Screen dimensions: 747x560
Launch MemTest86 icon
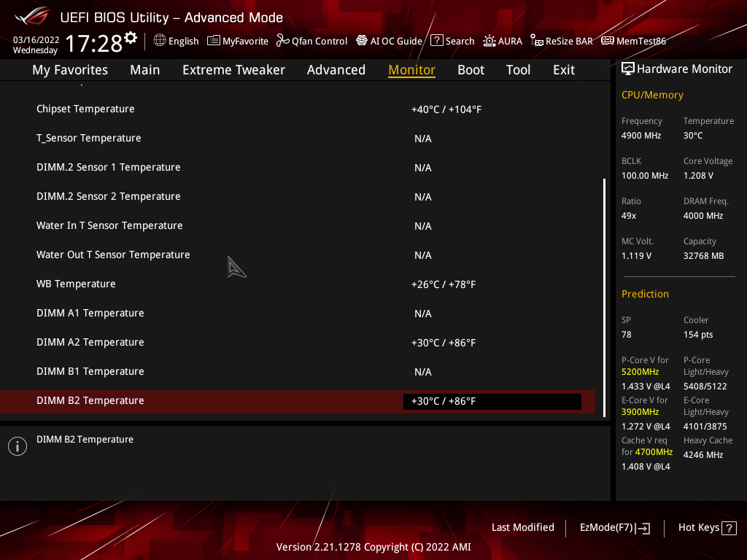tap(608, 41)
